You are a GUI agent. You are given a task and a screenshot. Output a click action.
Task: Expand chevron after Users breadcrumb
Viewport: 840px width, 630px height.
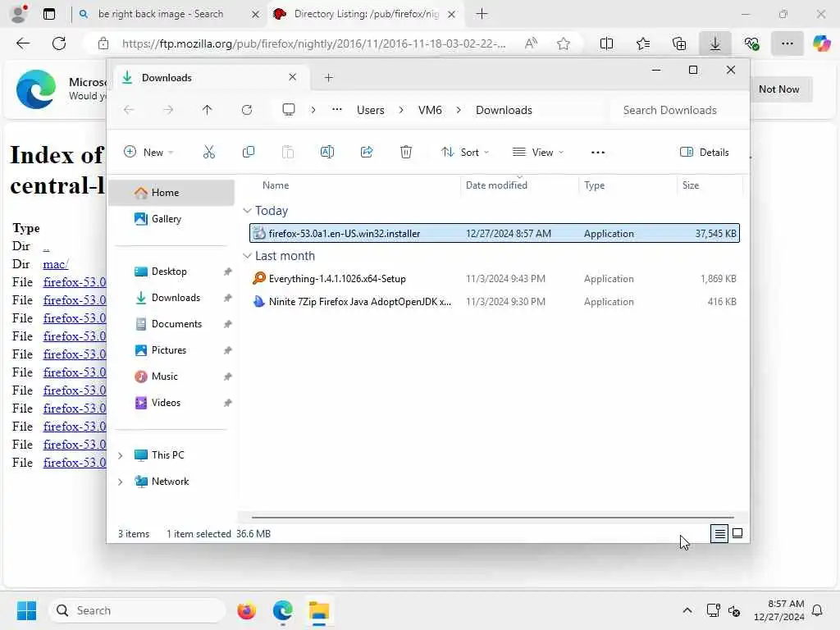pos(401,110)
